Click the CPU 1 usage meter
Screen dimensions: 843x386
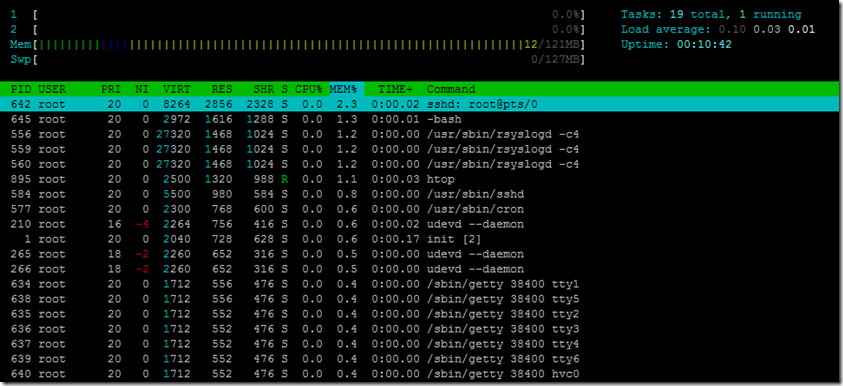click(x=297, y=15)
